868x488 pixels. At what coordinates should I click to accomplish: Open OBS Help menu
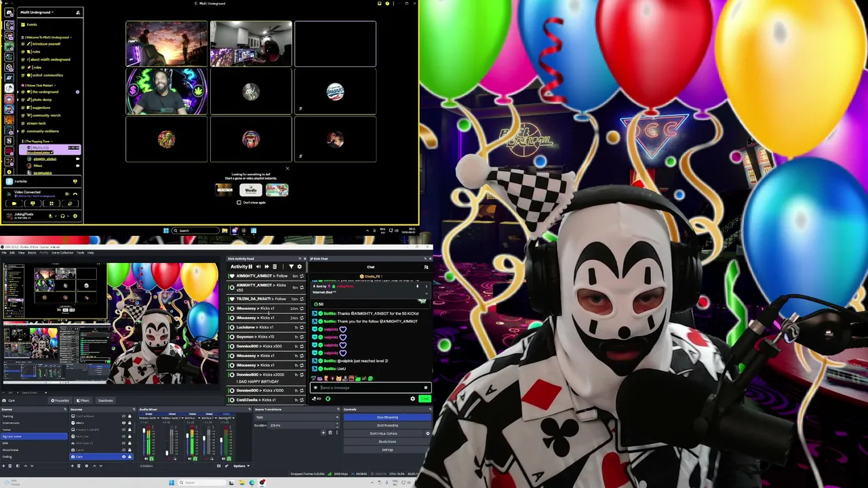[x=90, y=253]
